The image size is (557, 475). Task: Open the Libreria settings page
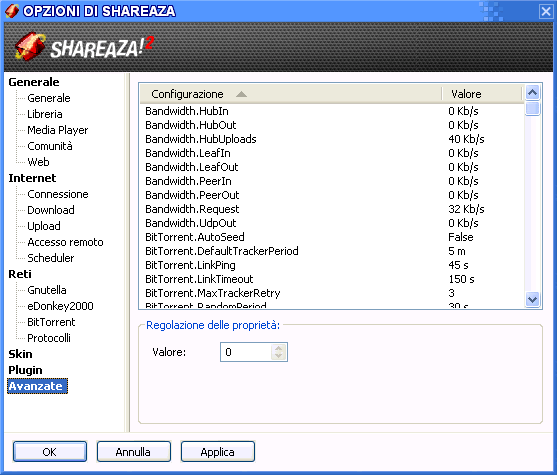pyautogui.click(x=45, y=114)
